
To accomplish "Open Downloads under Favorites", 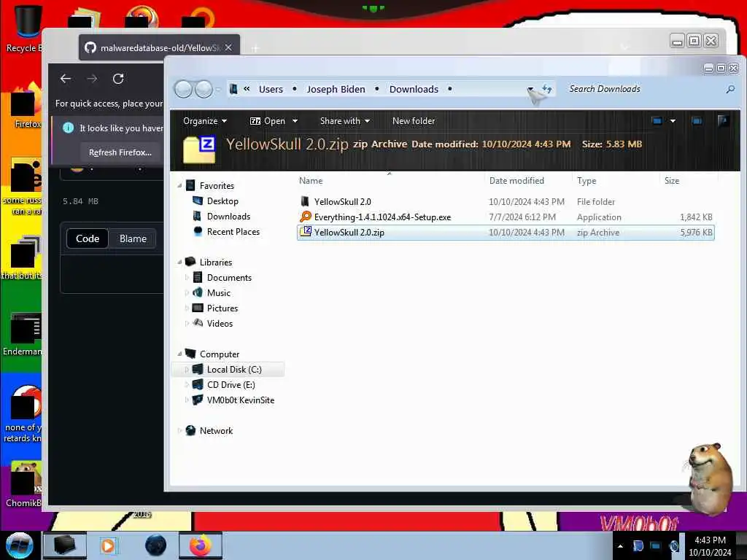I will (x=228, y=216).
